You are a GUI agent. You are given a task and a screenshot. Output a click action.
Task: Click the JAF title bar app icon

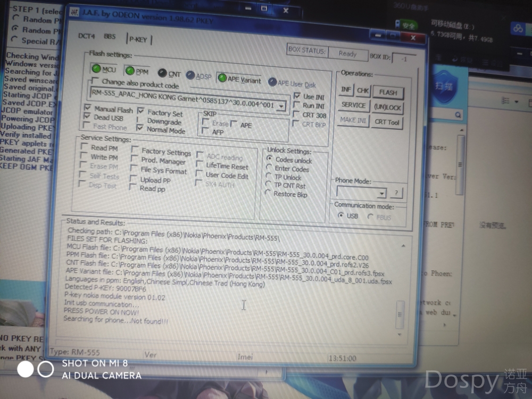point(74,12)
